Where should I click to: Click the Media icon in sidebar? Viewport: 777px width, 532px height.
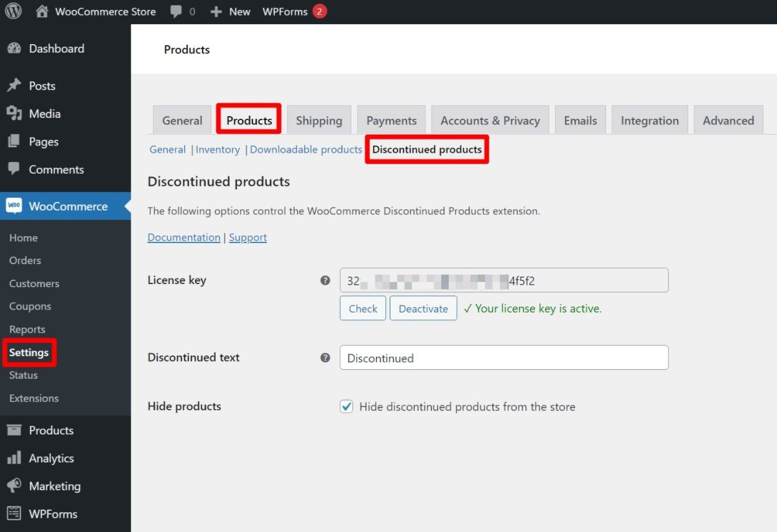point(14,113)
